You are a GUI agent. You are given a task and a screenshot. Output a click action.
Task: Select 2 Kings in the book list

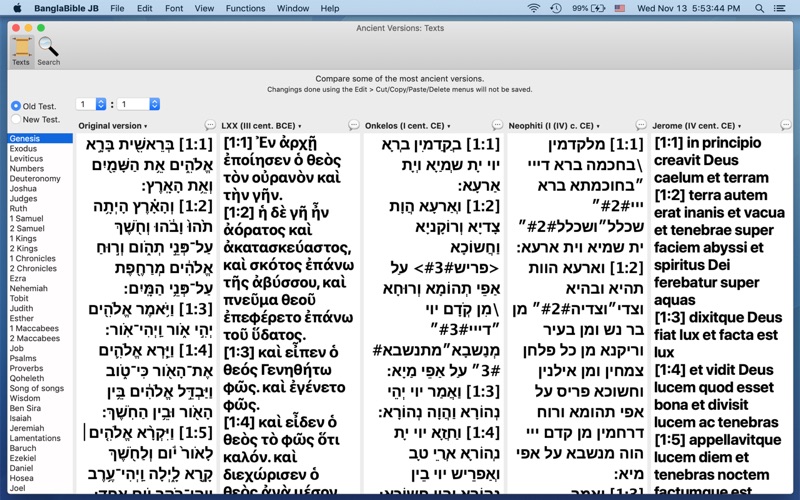click(x=40, y=248)
